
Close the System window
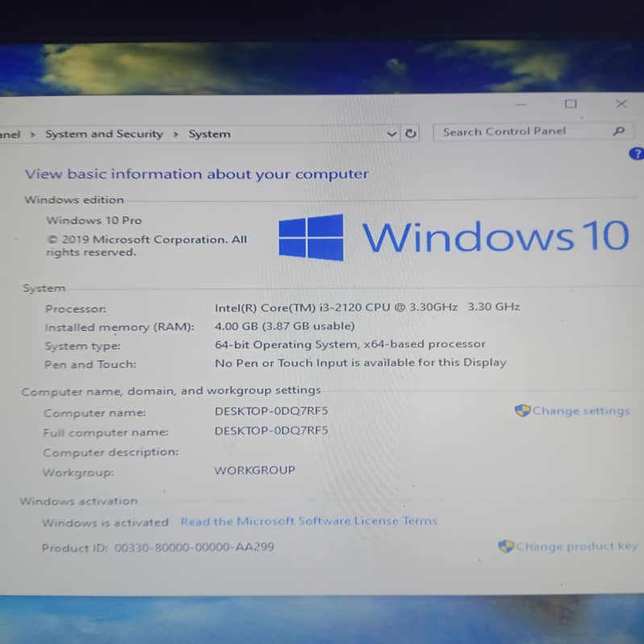pyautogui.click(x=621, y=103)
